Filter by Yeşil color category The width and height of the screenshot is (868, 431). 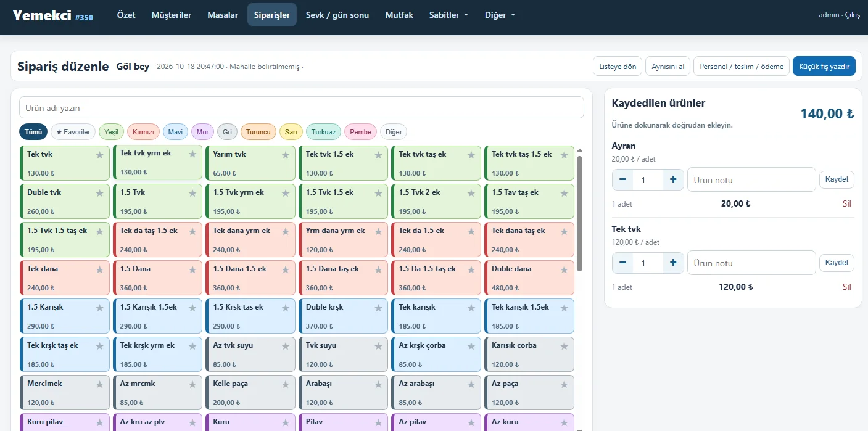tap(112, 132)
